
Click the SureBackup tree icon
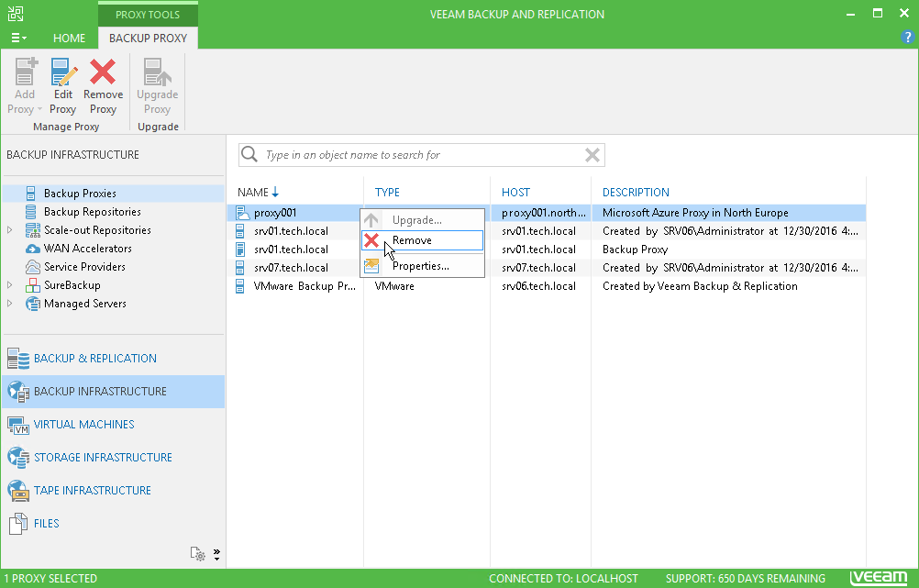(x=33, y=285)
